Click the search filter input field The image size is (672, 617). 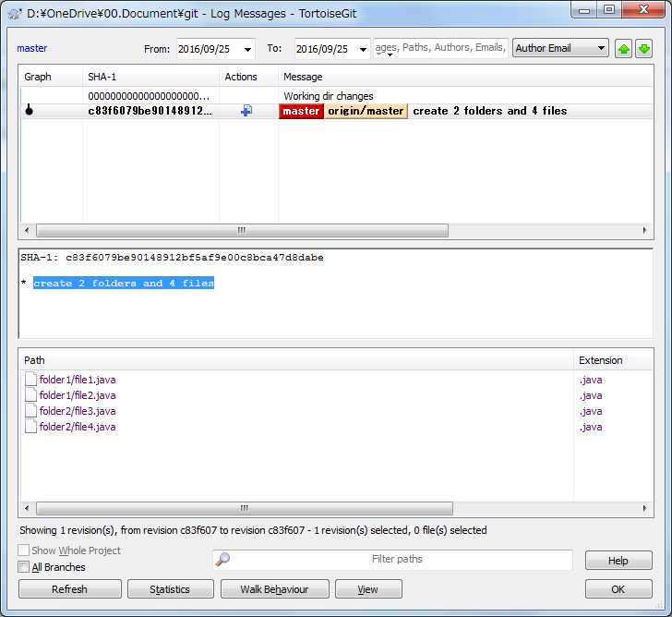(x=441, y=47)
